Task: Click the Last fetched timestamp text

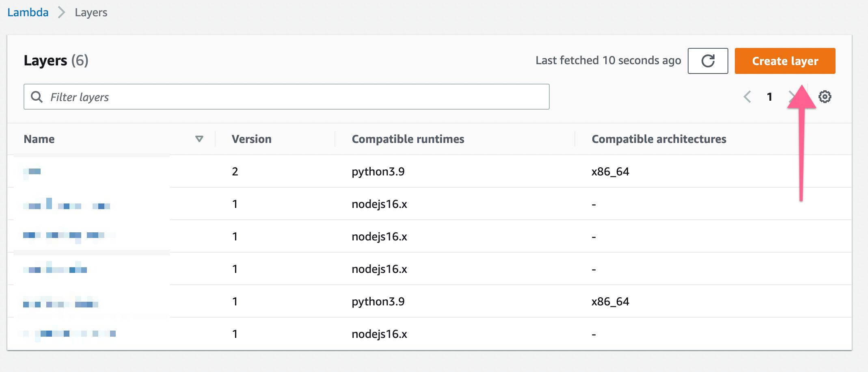Action: [x=608, y=61]
